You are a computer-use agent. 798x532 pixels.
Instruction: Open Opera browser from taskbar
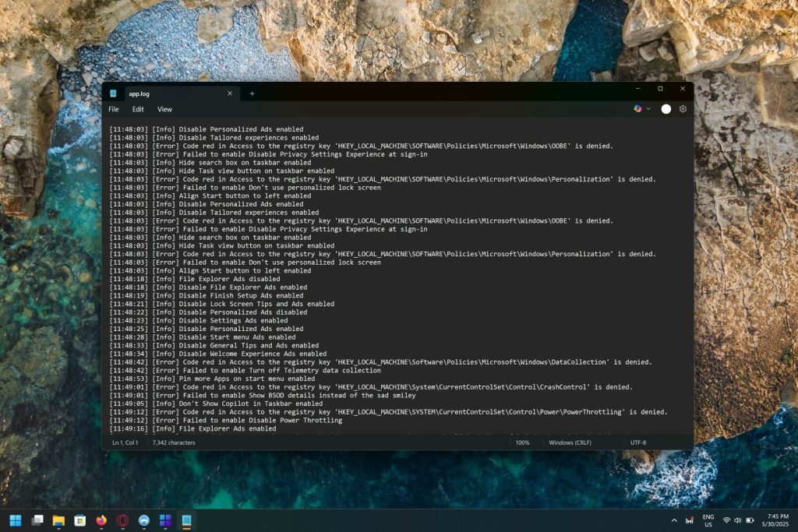point(122,520)
